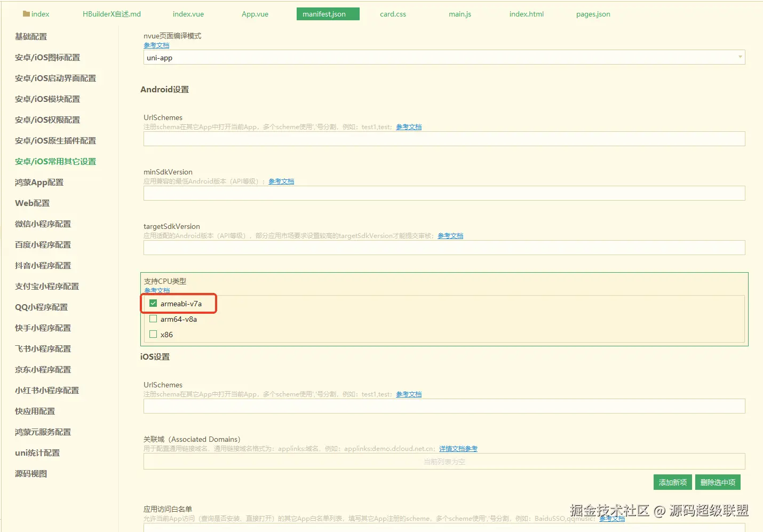Click 应用访问白名单 input field
This screenshot has width=763, height=532.
(x=444, y=527)
